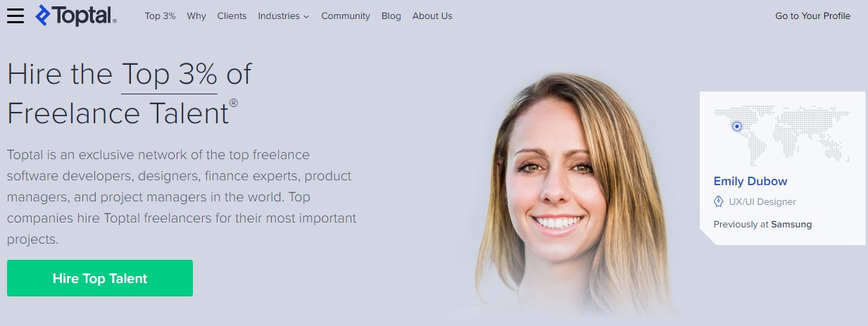Open the Blog link

click(391, 15)
